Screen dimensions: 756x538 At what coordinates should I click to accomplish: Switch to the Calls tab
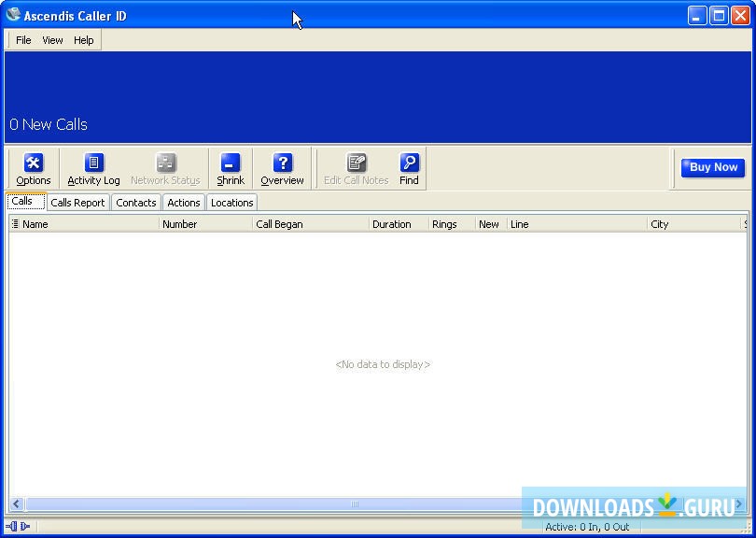click(x=26, y=201)
